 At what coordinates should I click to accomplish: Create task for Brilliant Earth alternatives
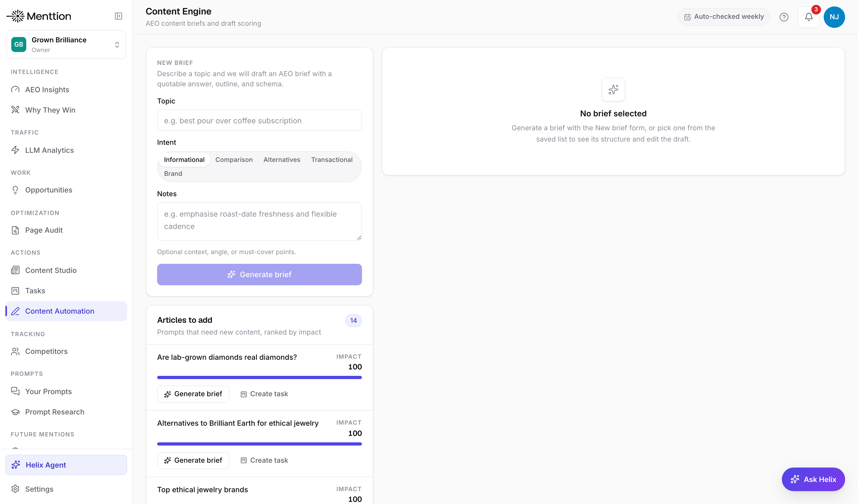point(264,460)
